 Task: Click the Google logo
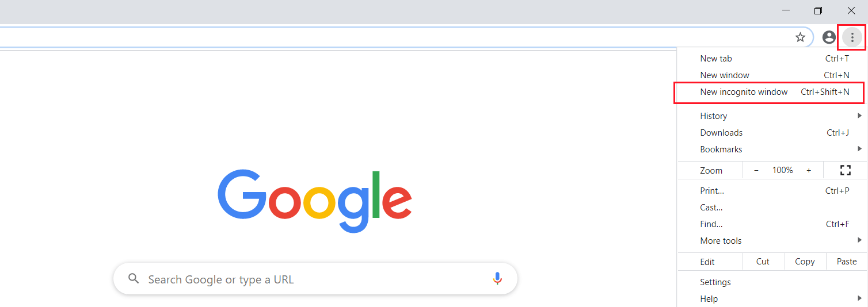pos(314,200)
